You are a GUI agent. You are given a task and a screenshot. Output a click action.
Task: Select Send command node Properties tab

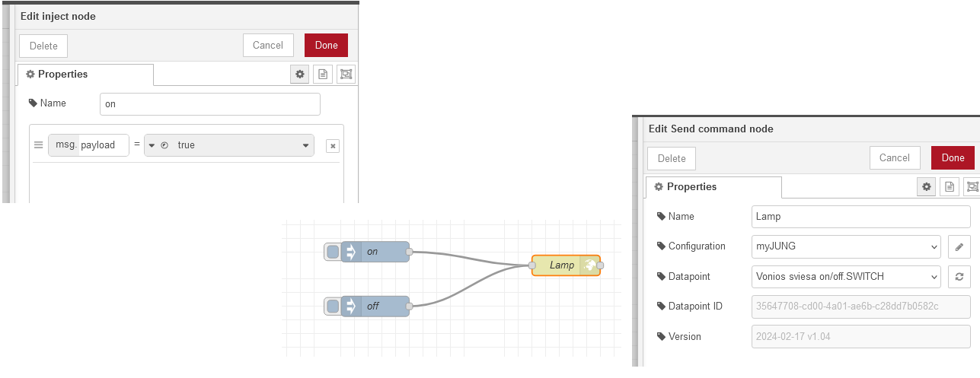click(x=713, y=187)
